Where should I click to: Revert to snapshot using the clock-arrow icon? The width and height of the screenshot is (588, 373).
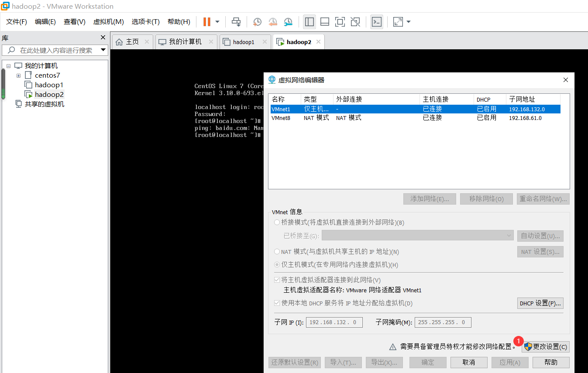pyautogui.click(x=273, y=22)
